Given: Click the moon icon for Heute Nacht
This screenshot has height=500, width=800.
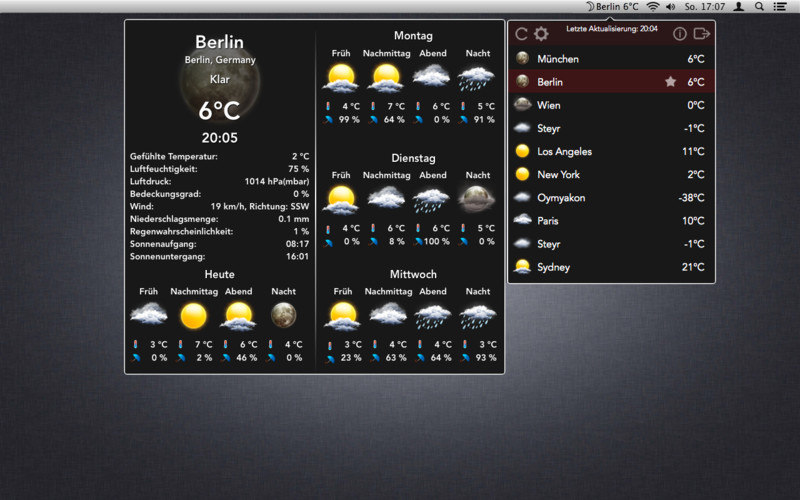Looking at the screenshot, I should pyautogui.click(x=284, y=316).
